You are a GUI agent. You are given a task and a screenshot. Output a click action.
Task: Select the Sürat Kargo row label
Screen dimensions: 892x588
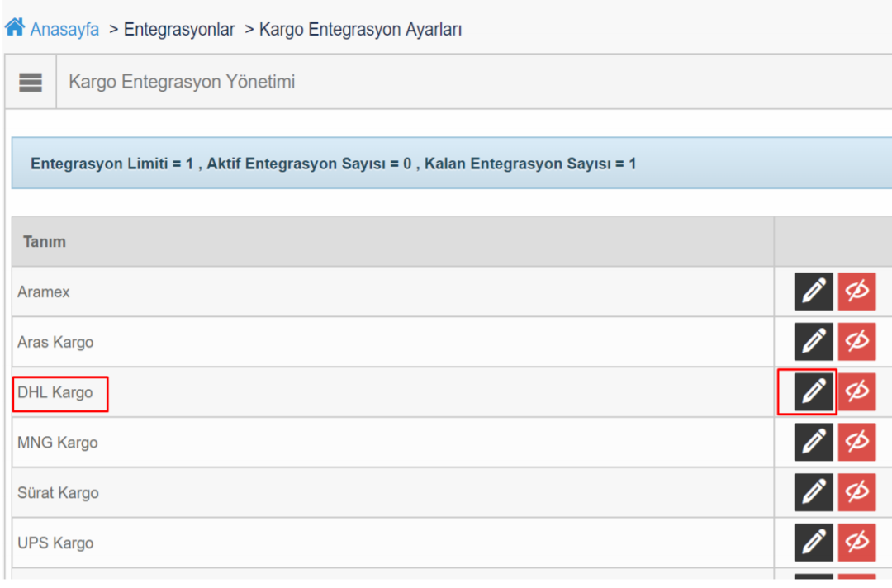tap(58, 492)
